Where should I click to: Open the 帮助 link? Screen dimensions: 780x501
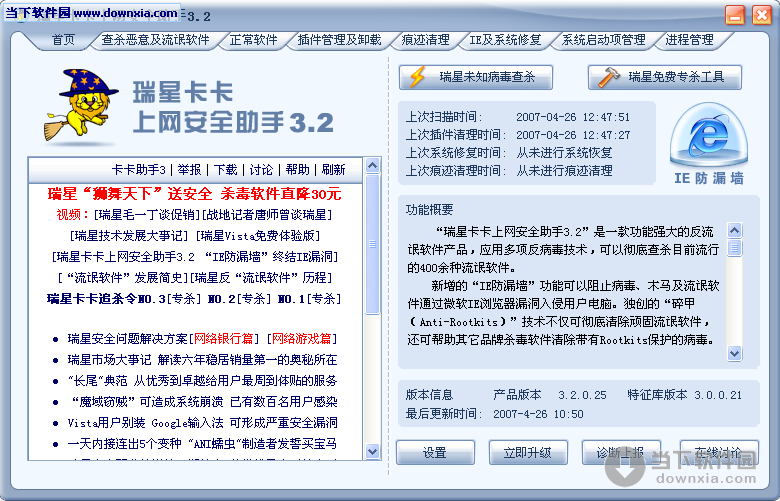297,170
